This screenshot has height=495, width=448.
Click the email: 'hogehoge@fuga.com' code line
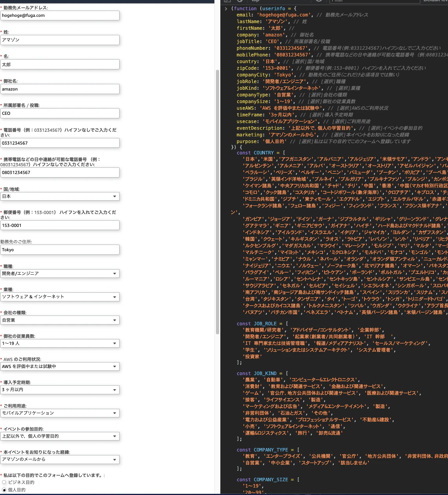coord(302,15)
